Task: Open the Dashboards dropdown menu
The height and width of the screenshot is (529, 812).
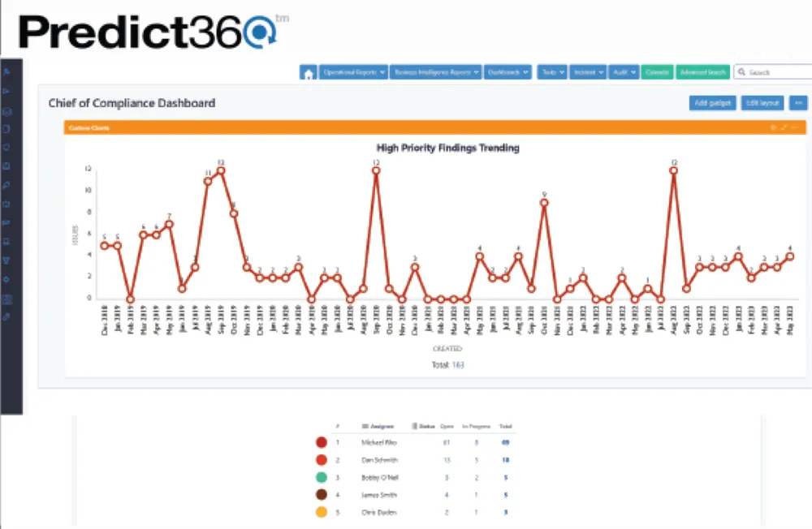Action: [x=508, y=72]
